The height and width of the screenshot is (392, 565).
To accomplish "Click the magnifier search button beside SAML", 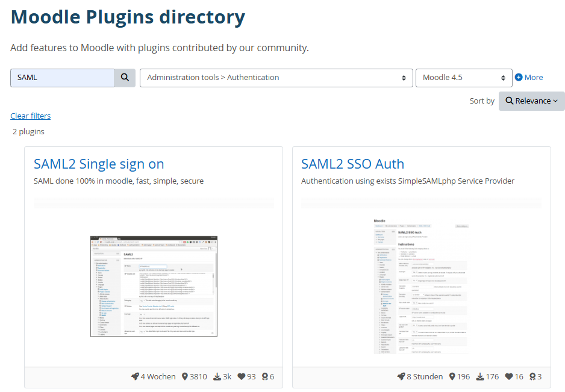I will tap(125, 78).
